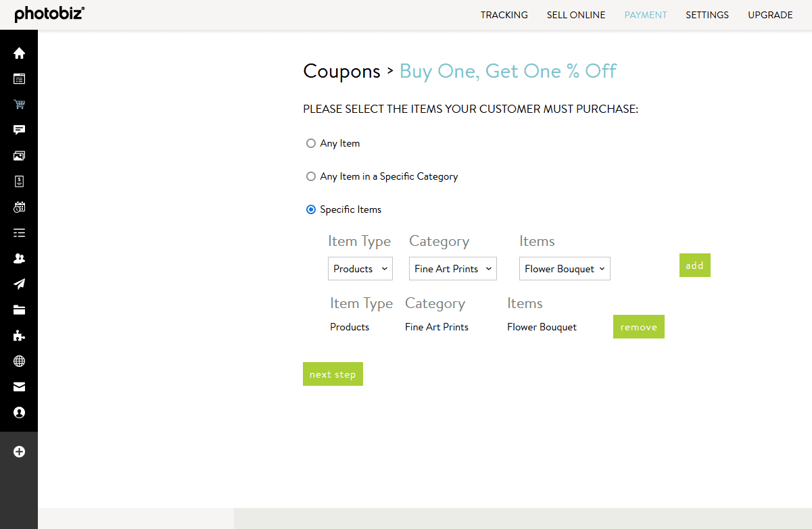Open the image gallery icon

[x=19, y=155]
